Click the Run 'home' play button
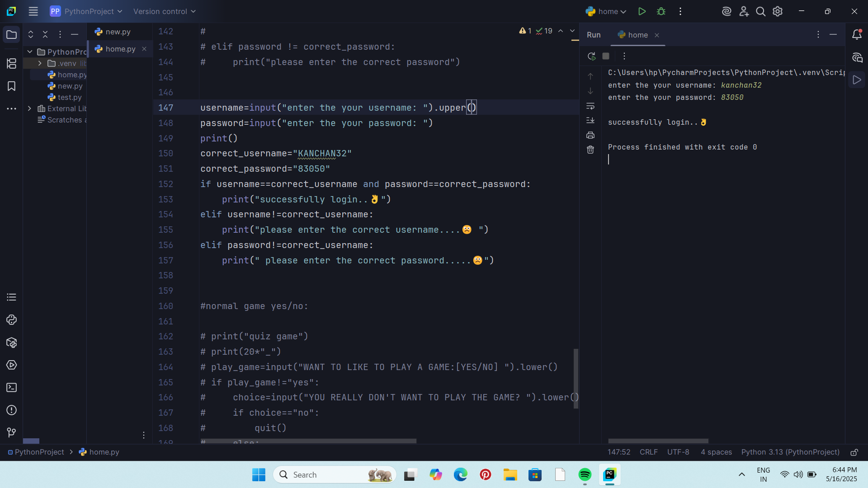Viewport: 868px width, 488px height. click(642, 11)
